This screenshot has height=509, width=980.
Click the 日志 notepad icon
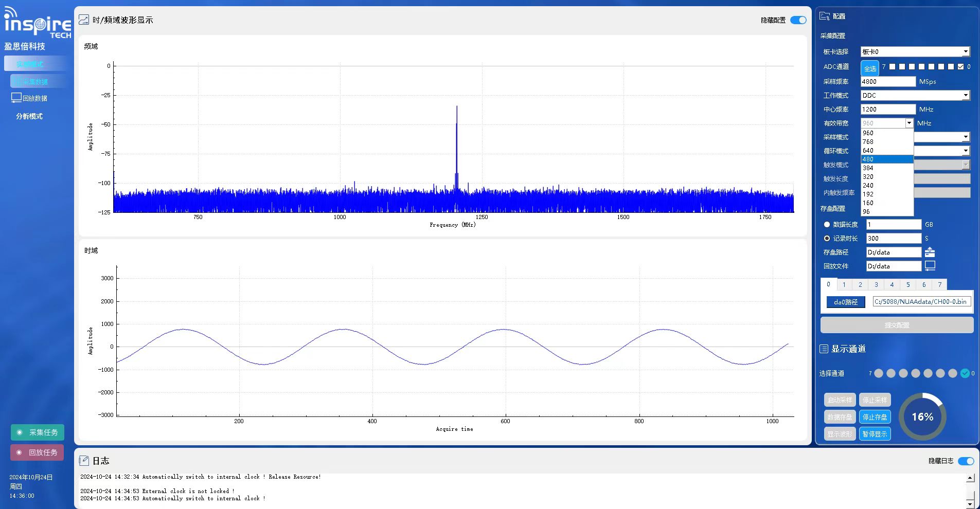[84, 461]
